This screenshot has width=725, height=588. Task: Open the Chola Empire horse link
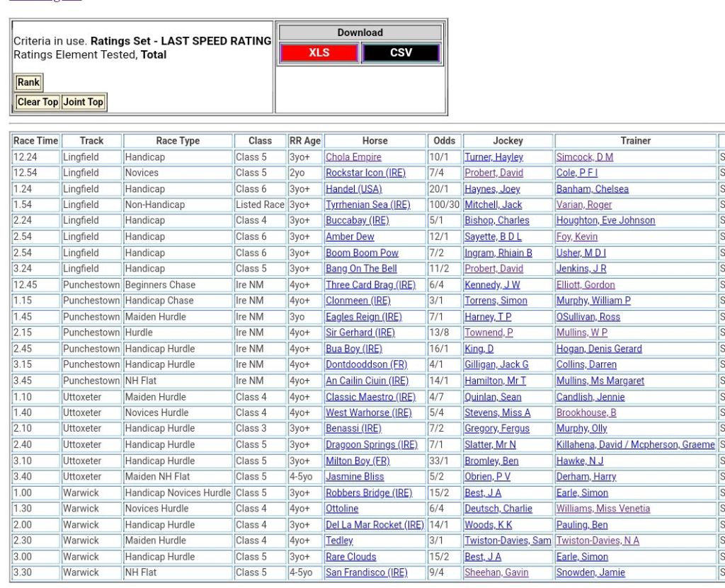pyautogui.click(x=353, y=157)
